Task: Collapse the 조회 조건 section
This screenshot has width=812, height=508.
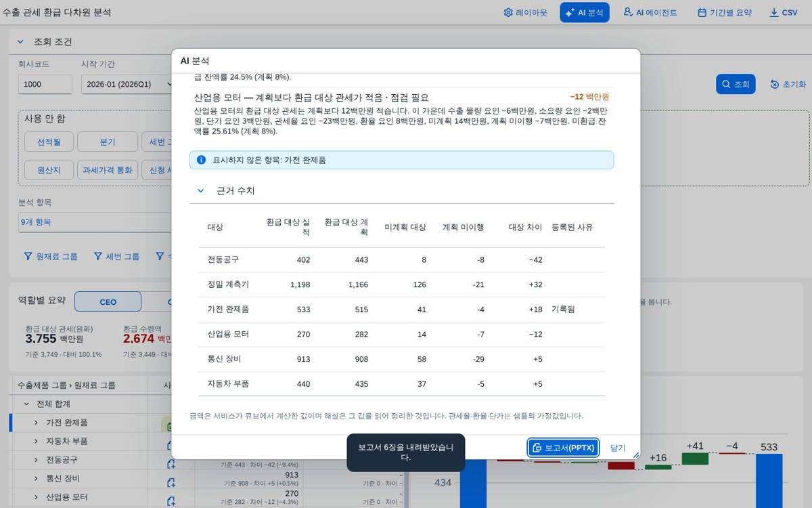Action: [20, 42]
